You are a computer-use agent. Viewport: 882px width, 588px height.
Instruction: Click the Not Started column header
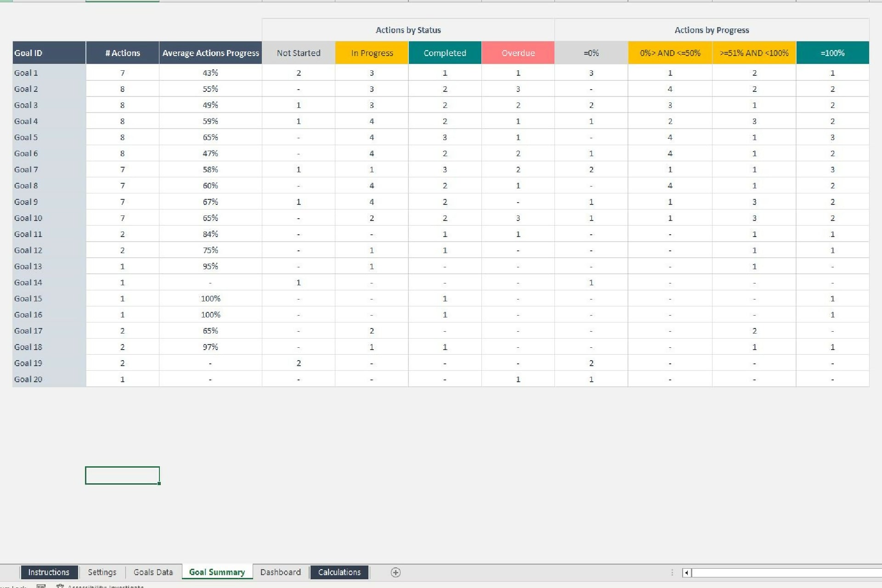pos(299,52)
